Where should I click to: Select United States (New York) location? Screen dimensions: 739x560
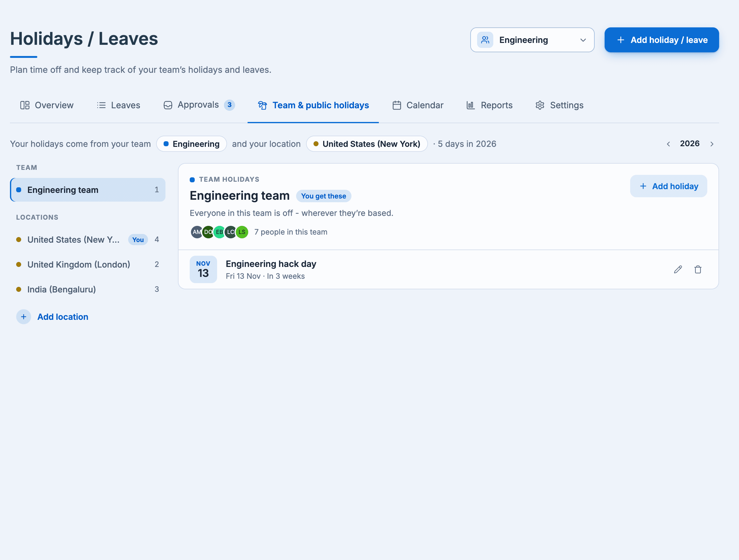(x=88, y=240)
